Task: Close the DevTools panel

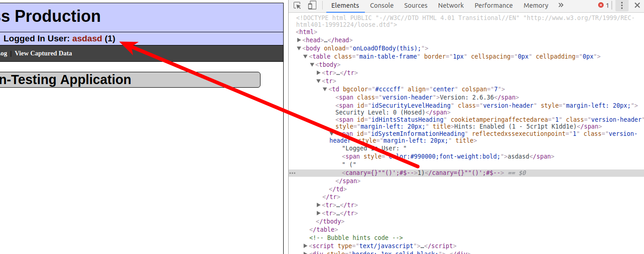Action: click(637, 5)
